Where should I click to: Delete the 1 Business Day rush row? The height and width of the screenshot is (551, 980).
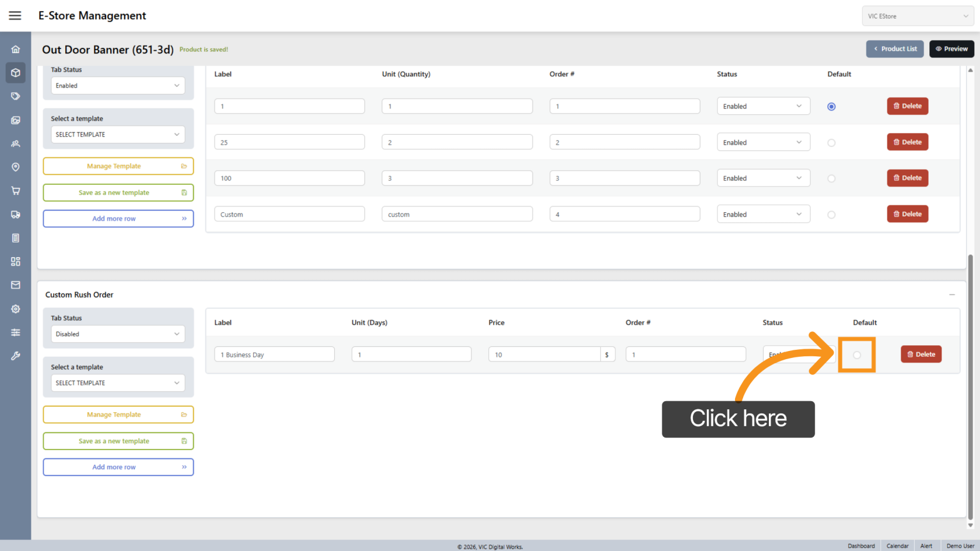point(921,355)
